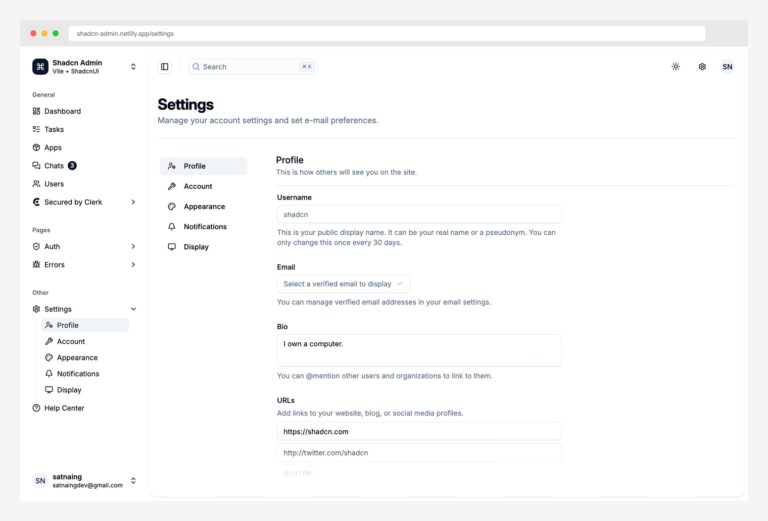This screenshot has height=521, width=768.
Task: Collapse the Settings group chevron
Action: (133, 309)
